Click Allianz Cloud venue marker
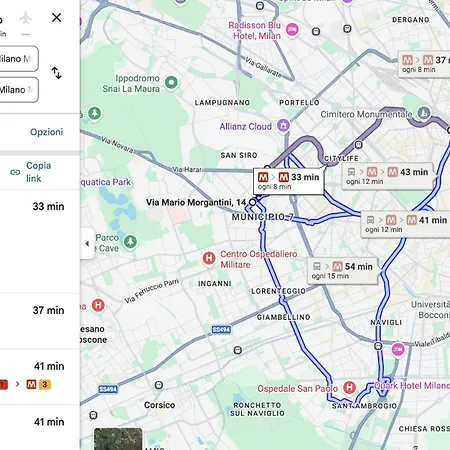 tap(283, 125)
